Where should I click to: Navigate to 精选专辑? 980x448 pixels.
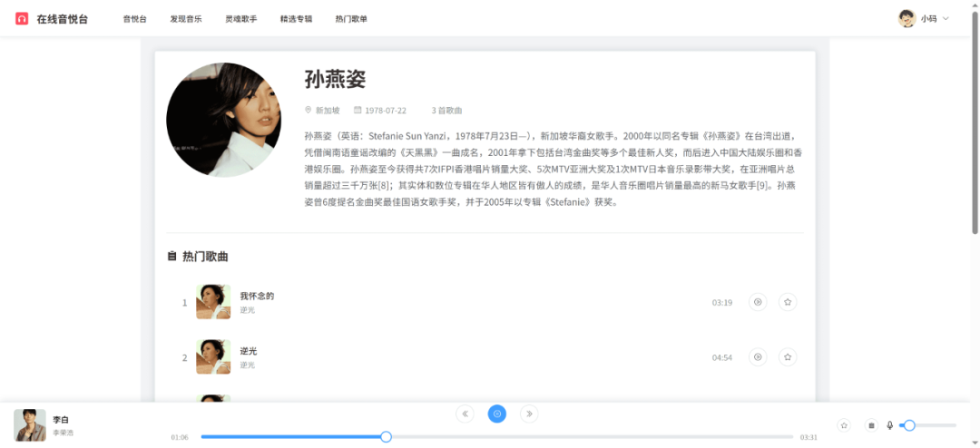pyautogui.click(x=296, y=19)
